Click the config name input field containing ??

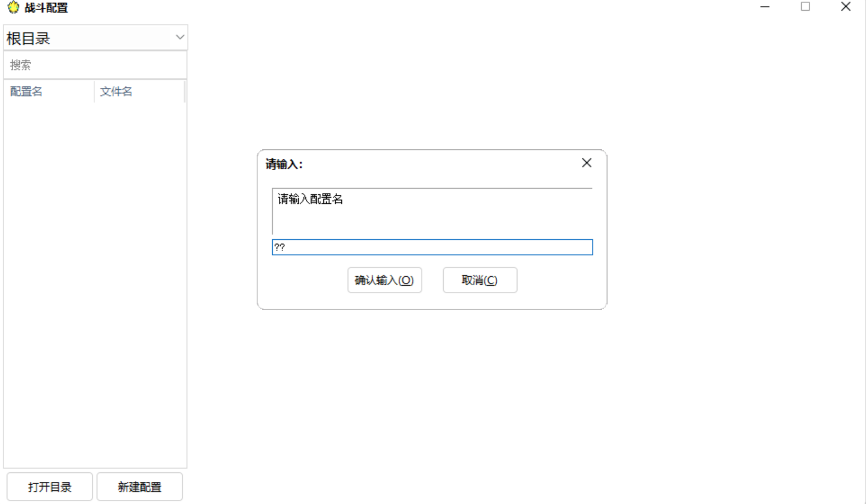[x=432, y=247]
